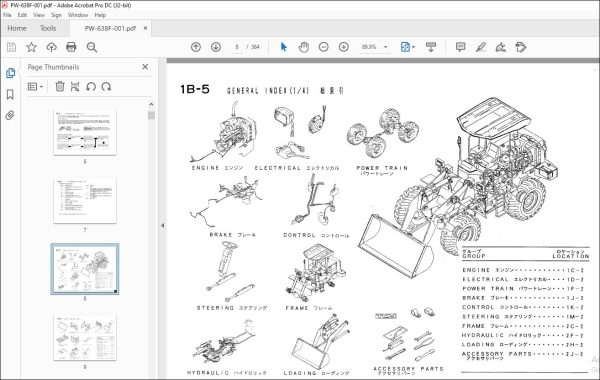Switch to the Tools tab
Viewport: 600px width, 380px height.
click(x=48, y=28)
